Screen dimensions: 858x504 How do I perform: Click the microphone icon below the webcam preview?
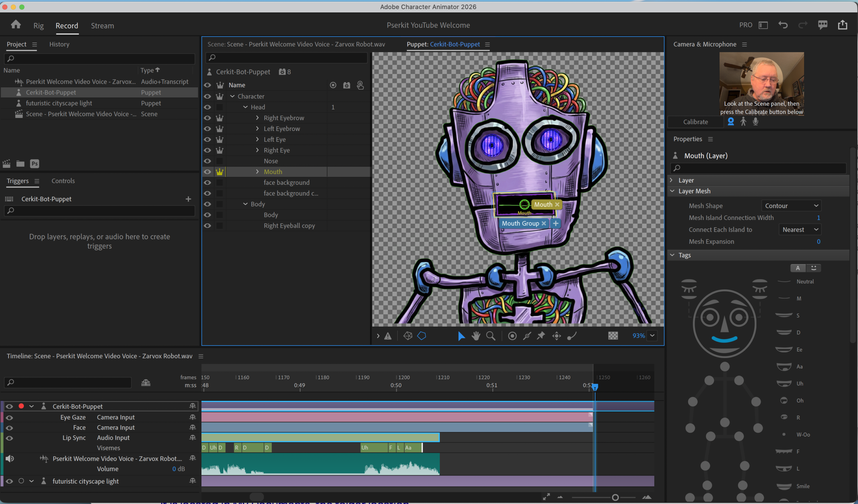click(x=755, y=122)
